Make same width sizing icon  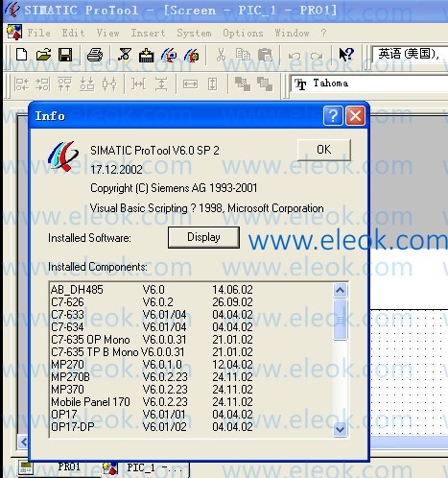click(190, 84)
